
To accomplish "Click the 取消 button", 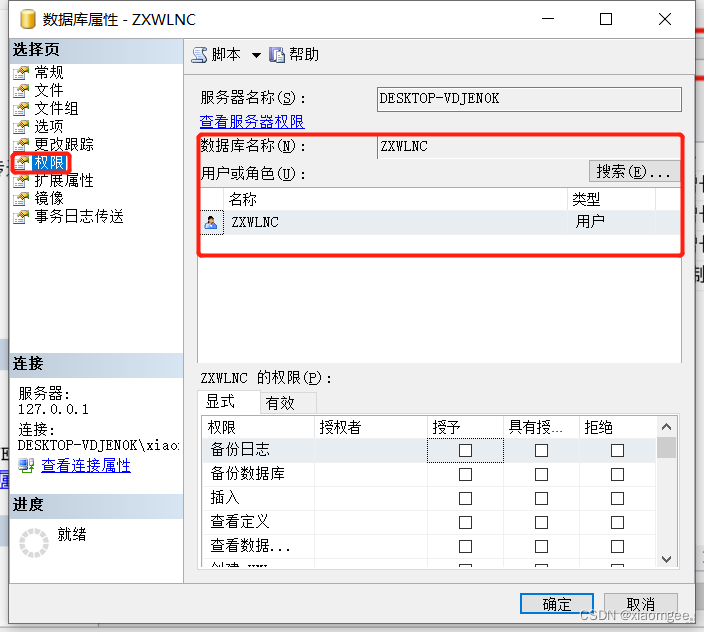I will (x=641, y=604).
